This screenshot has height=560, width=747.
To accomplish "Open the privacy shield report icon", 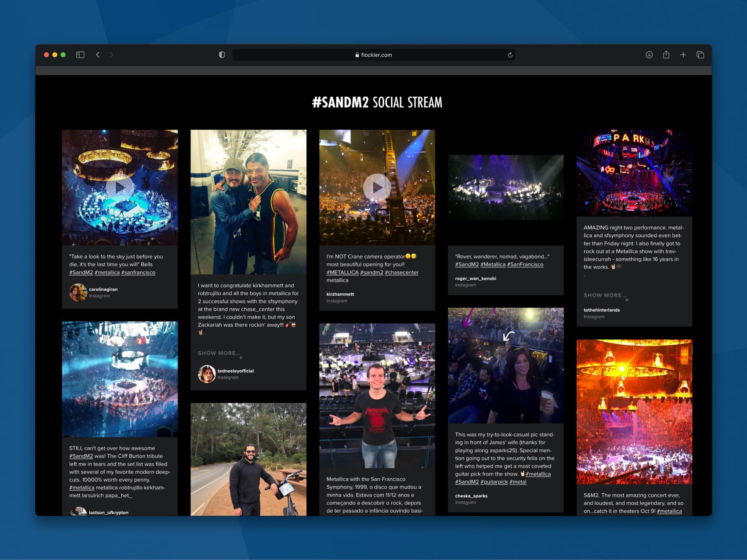I will [x=222, y=55].
